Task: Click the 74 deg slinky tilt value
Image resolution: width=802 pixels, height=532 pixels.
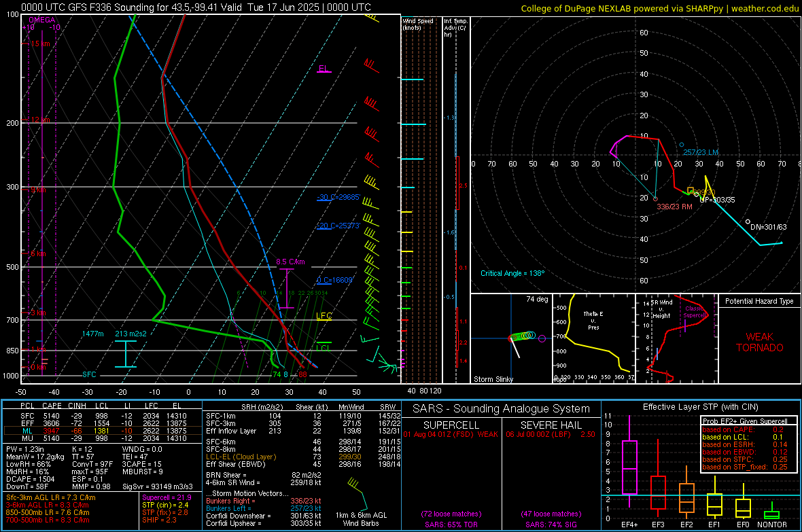Action: pos(537,299)
